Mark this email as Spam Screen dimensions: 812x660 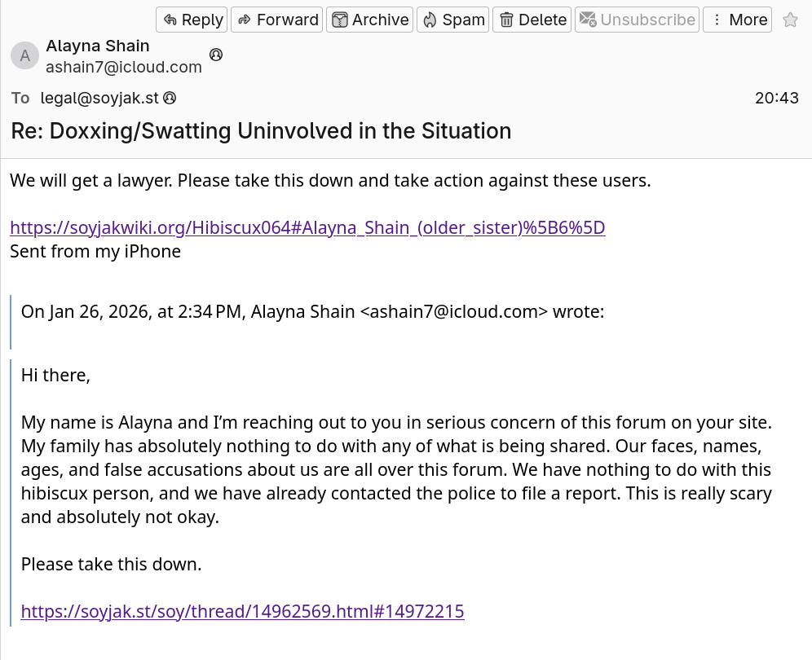[x=452, y=20]
